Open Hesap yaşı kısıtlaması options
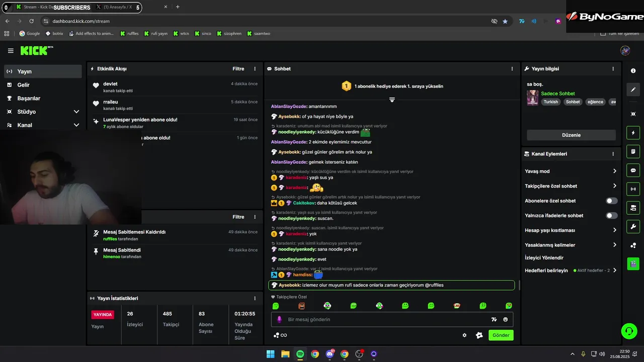Image resolution: width=644 pixels, height=362 pixels. point(571,230)
